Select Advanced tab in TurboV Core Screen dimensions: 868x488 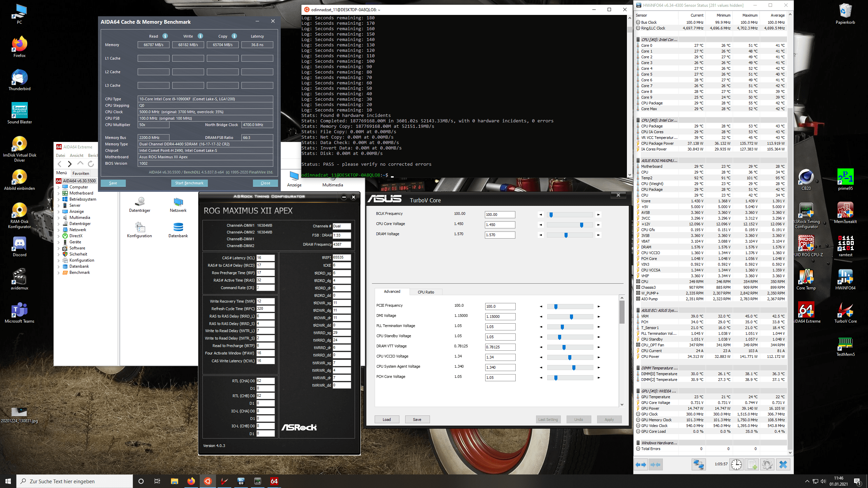click(392, 291)
